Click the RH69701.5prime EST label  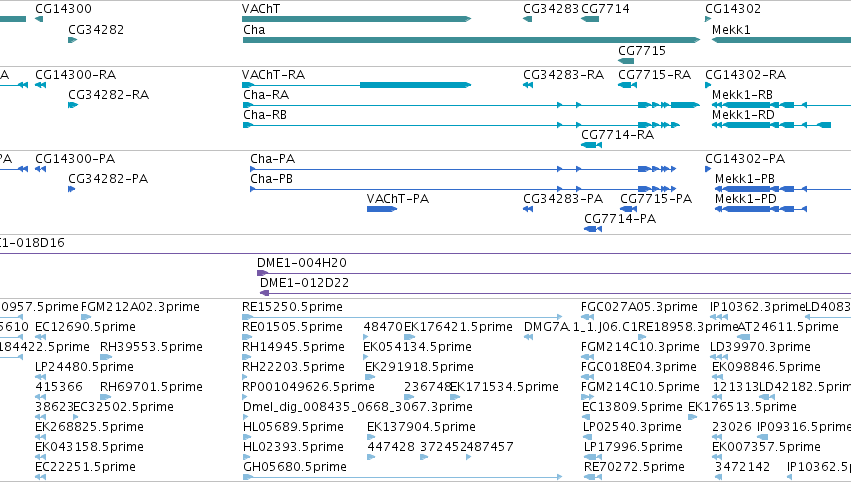point(151,387)
